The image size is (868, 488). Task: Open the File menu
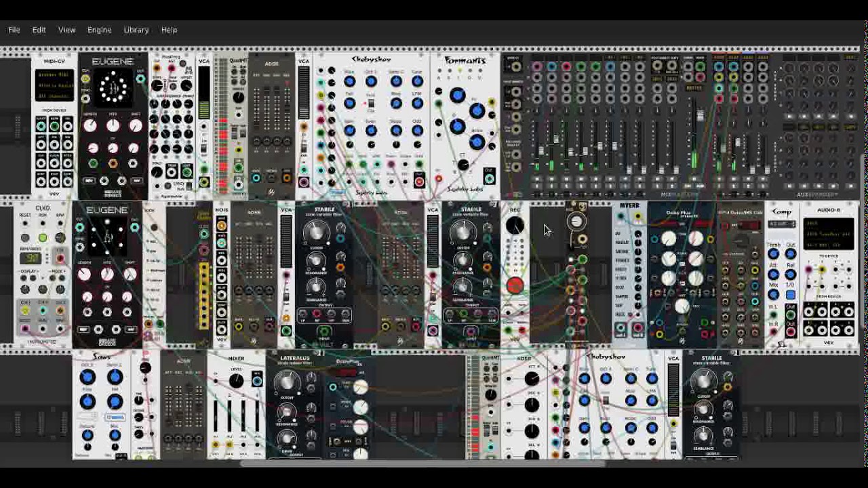[14, 30]
